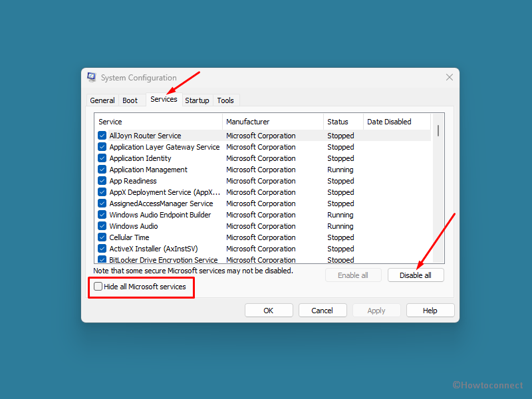Toggle Windows Audio Endpoint Builder checkbox
This screenshot has height=399, width=532.
[x=102, y=215]
